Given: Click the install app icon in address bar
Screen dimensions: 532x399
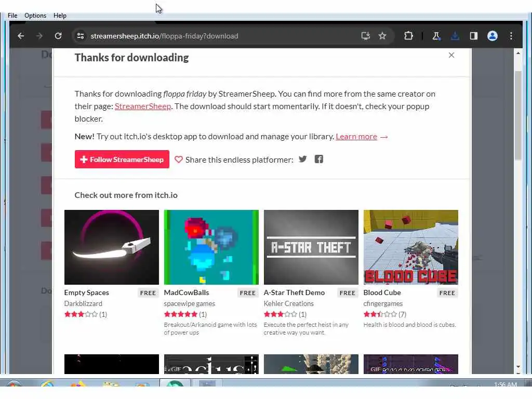Looking at the screenshot, I should pyautogui.click(x=365, y=36).
